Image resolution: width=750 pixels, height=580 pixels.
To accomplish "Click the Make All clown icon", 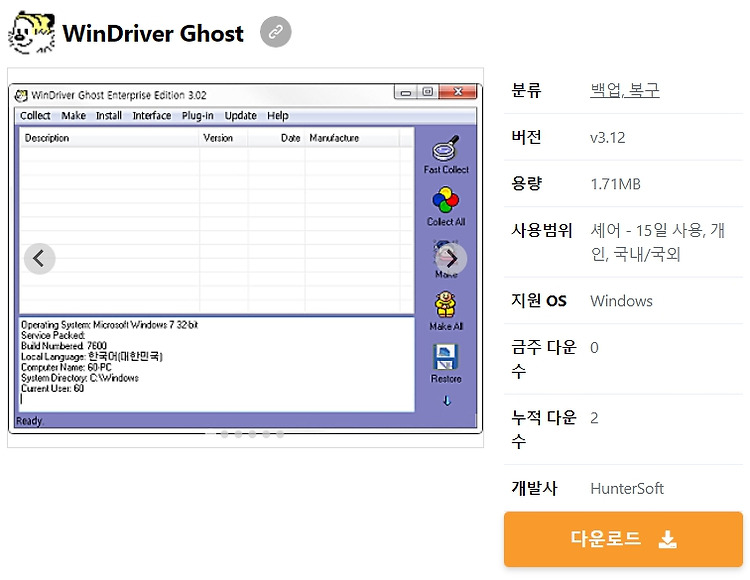I will point(445,305).
